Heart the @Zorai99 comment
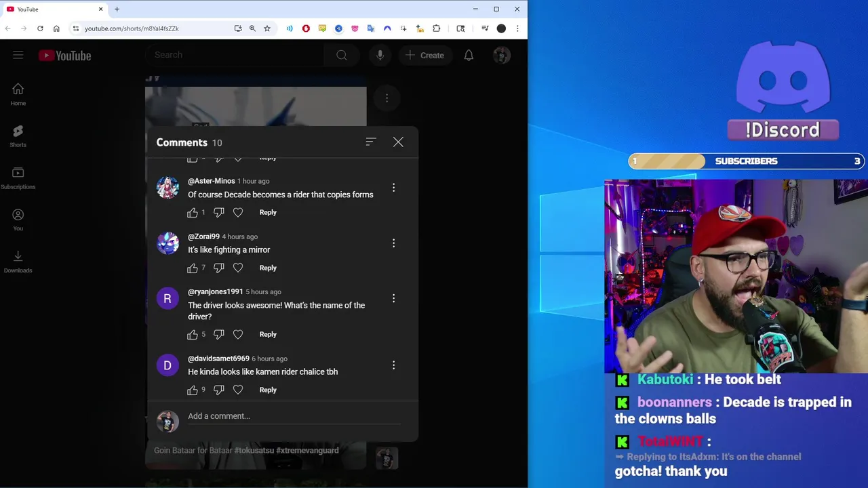The image size is (868, 488). [x=238, y=268]
